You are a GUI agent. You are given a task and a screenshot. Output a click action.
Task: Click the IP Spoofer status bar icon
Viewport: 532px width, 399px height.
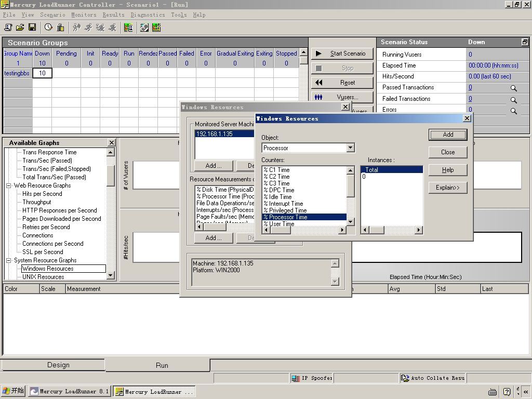click(x=296, y=378)
